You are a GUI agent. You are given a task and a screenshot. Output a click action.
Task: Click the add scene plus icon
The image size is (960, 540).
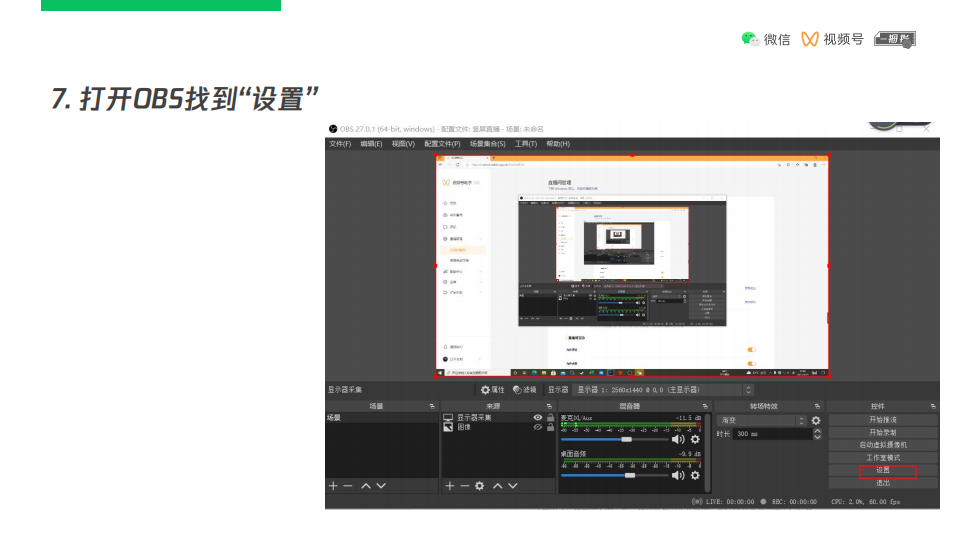(333, 485)
